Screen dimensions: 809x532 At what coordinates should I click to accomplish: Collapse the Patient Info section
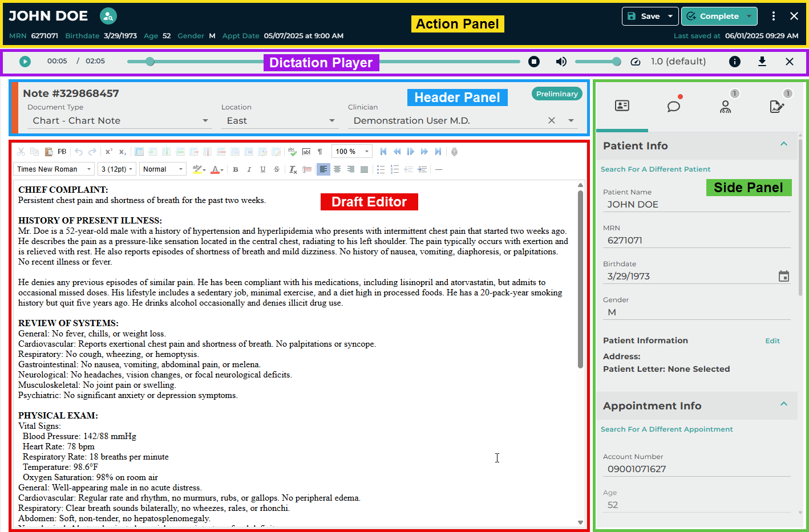click(784, 144)
